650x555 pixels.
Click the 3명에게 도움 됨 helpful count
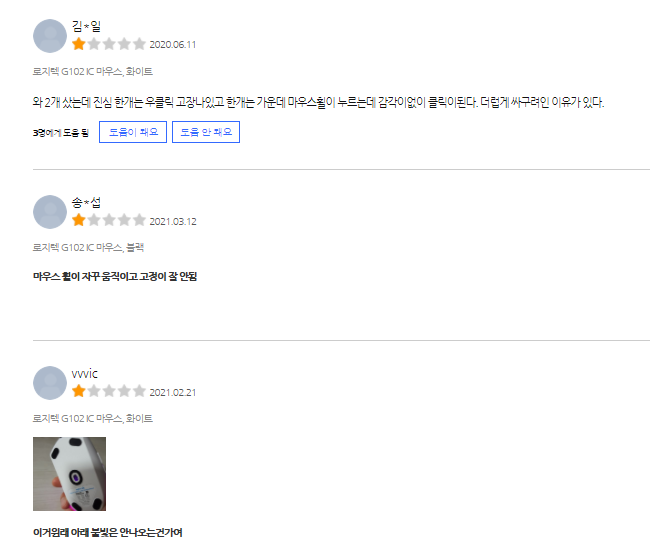[x=61, y=133]
